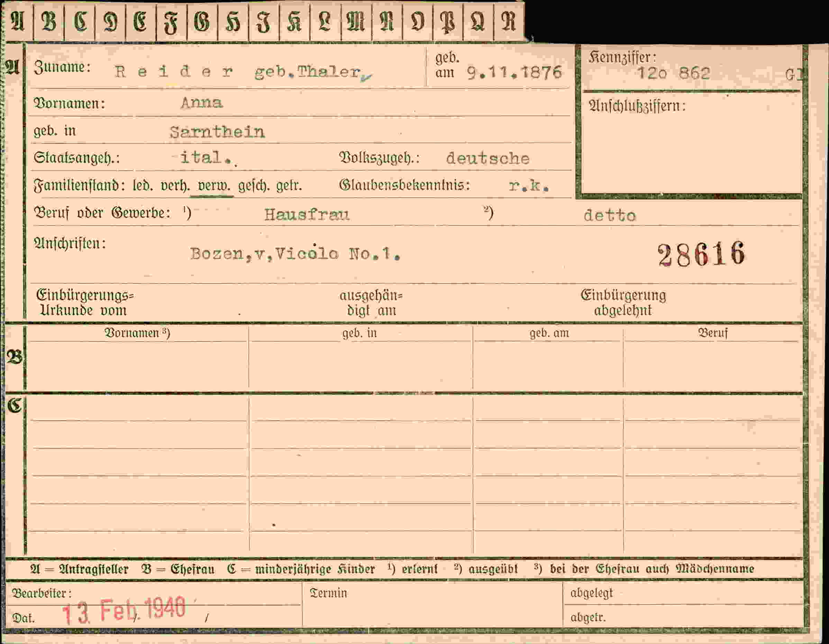The height and width of the screenshot is (644, 829).
Task: Click the ethnicity value 'deutsche'
Action: tap(488, 158)
